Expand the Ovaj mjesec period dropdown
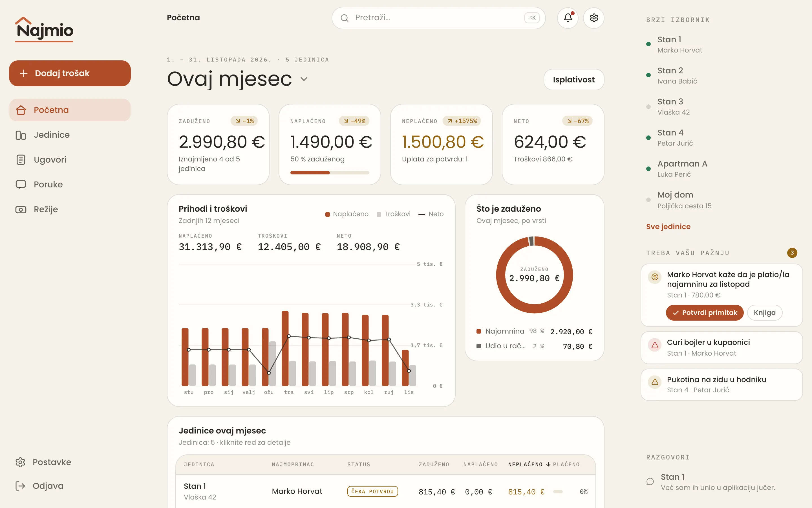812x508 pixels. 304,79
